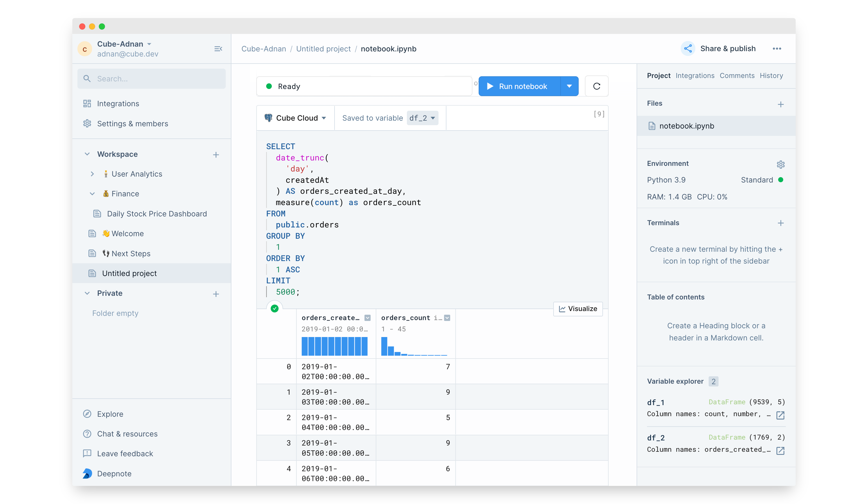Create a new terminal with plus icon

coord(780,223)
